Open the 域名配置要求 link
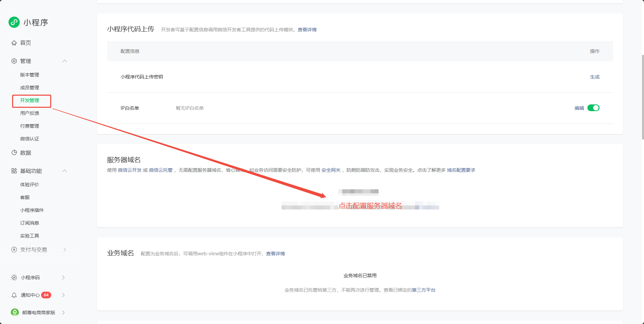This screenshot has height=324, width=644. pos(461,170)
